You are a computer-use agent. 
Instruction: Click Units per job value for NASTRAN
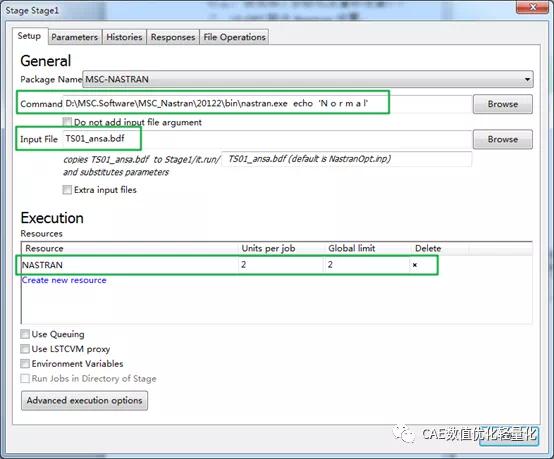pyautogui.click(x=281, y=265)
